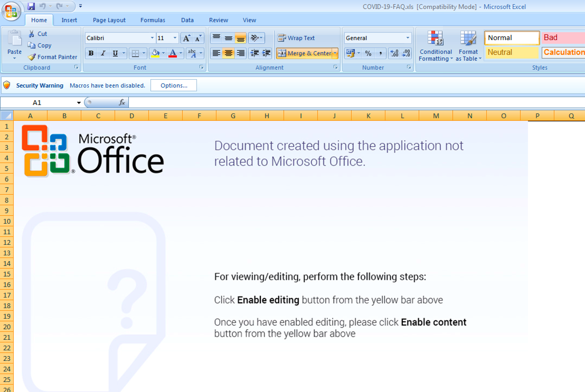Decrease the cell indent
The width and height of the screenshot is (585, 392).
coord(254,53)
